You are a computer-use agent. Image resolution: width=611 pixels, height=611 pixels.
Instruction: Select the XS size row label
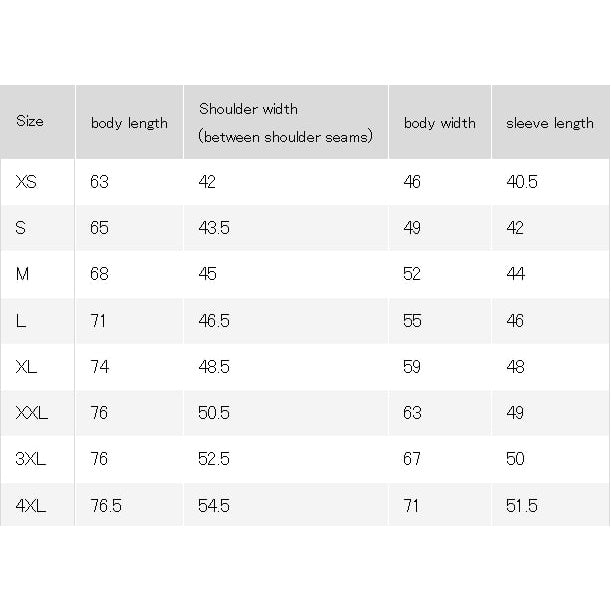point(26,182)
